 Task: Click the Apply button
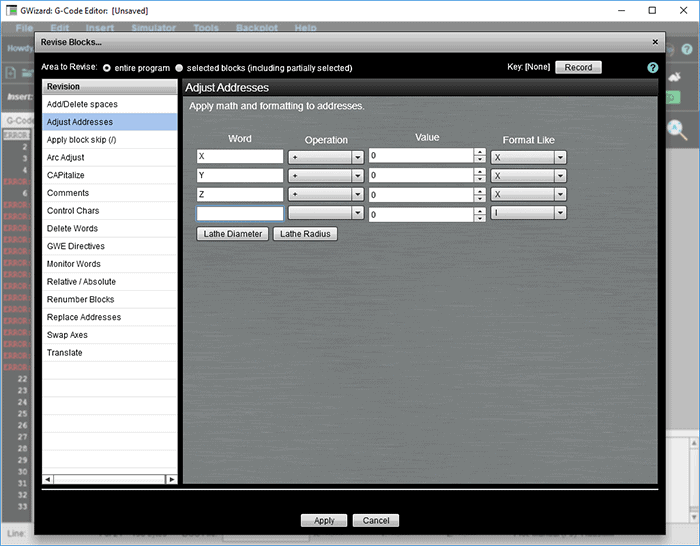[x=324, y=521]
